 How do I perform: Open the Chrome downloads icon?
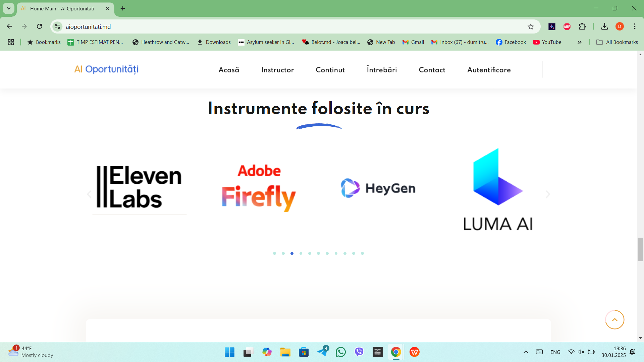pos(604,26)
